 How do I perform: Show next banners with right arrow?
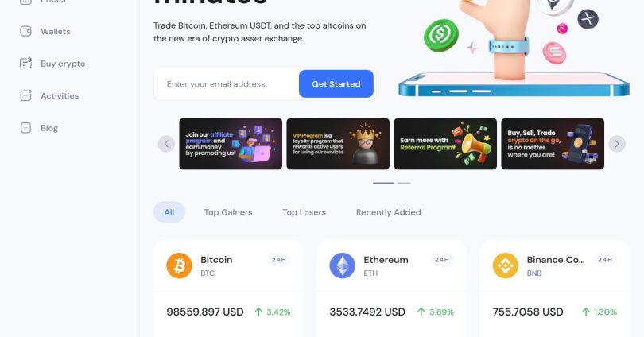pyautogui.click(x=617, y=144)
